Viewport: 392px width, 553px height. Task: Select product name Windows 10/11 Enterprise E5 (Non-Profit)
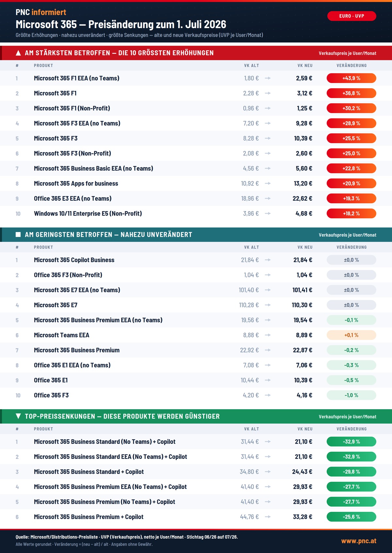pos(88,213)
